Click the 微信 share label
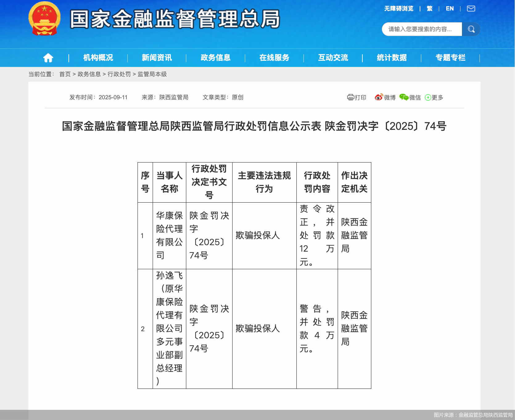This screenshot has width=515, height=420. coord(415,97)
